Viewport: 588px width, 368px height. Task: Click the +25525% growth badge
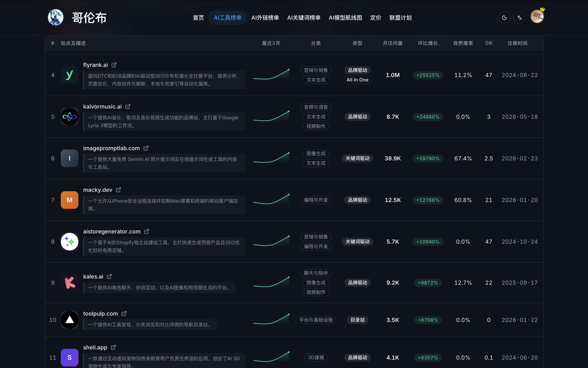428,75
